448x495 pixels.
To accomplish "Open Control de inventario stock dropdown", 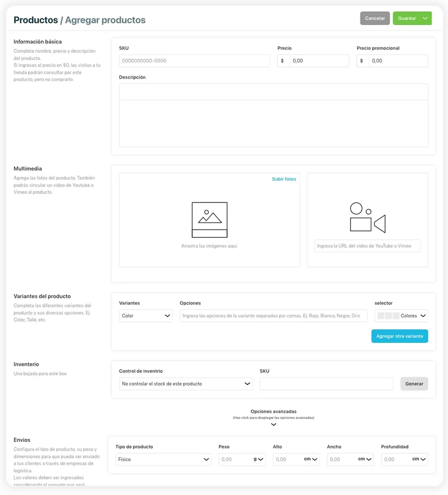I will [186, 384].
